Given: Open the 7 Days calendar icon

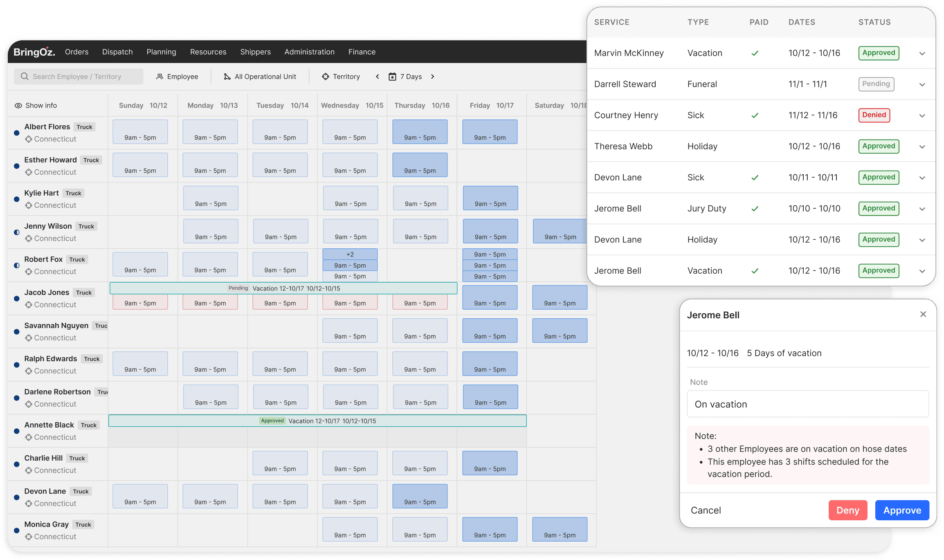Looking at the screenshot, I should 392,76.
